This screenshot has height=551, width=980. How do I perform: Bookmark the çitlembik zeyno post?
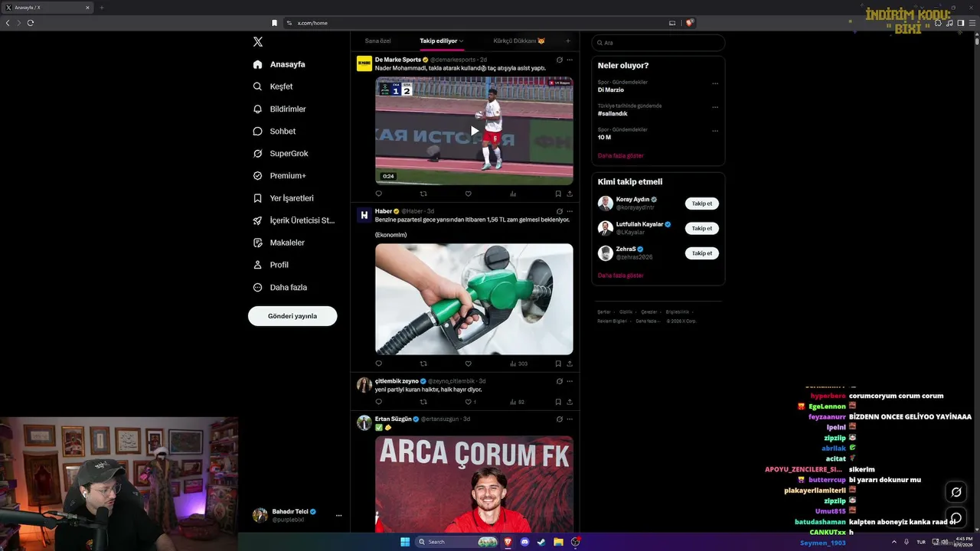[x=558, y=402]
